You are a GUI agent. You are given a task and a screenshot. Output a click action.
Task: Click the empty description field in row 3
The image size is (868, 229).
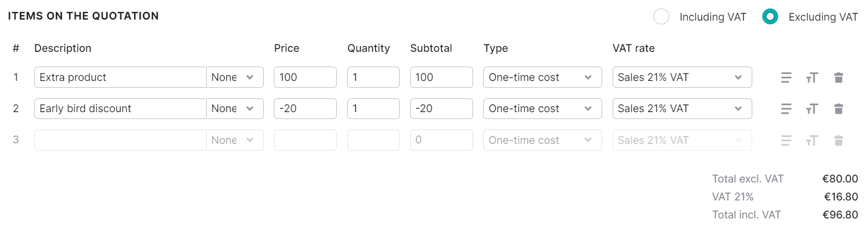click(x=120, y=140)
